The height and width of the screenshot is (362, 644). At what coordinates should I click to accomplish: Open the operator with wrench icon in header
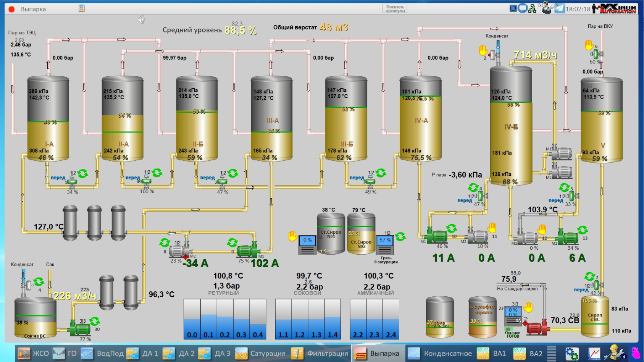pyautogui.click(x=547, y=8)
